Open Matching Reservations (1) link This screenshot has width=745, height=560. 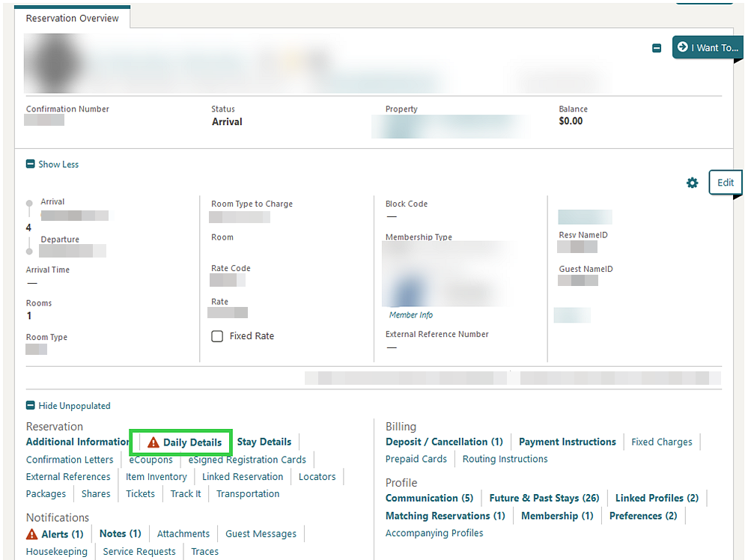446,516
